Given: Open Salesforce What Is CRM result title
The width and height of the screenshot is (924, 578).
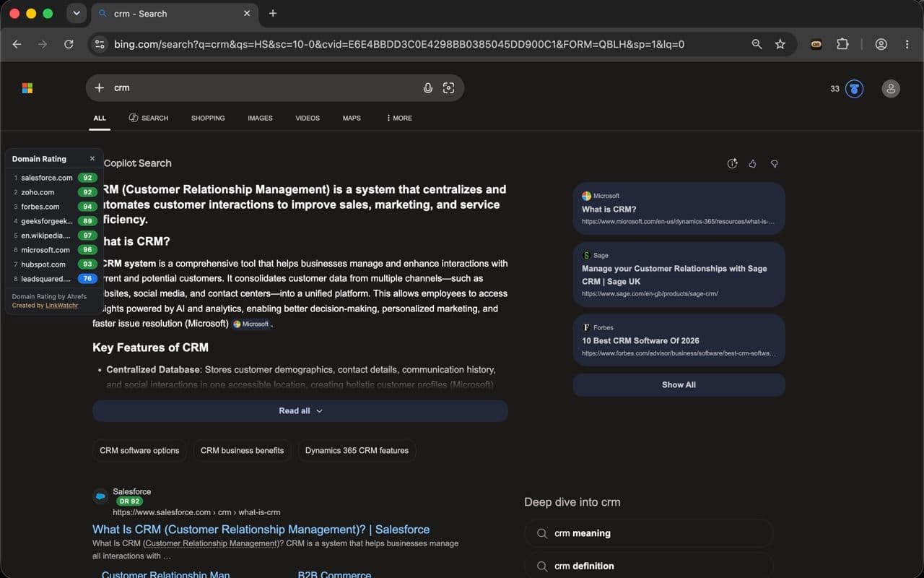Looking at the screenshot, I should [x=261, y=530].
